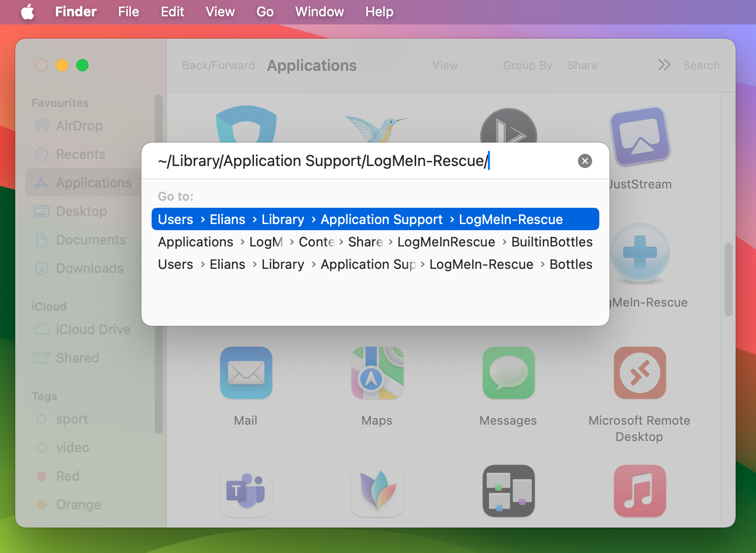
Task: Select the Microsoft Remote Desktop icon
Action: (x=640, y=373)
